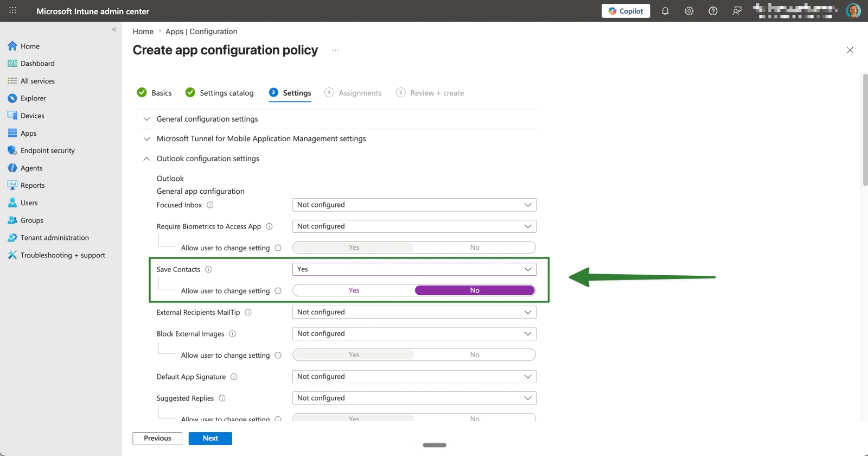Go to the Settings catalog step

coord(220,93)
